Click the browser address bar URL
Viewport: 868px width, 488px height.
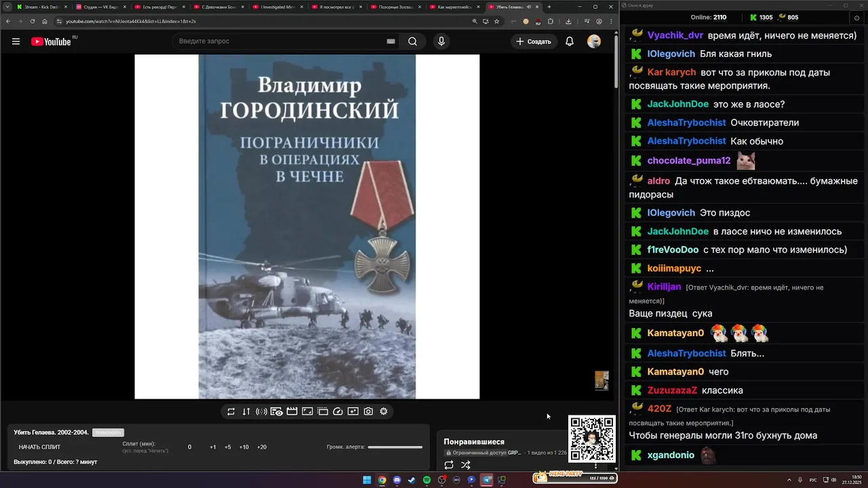[x=131, y=21]
